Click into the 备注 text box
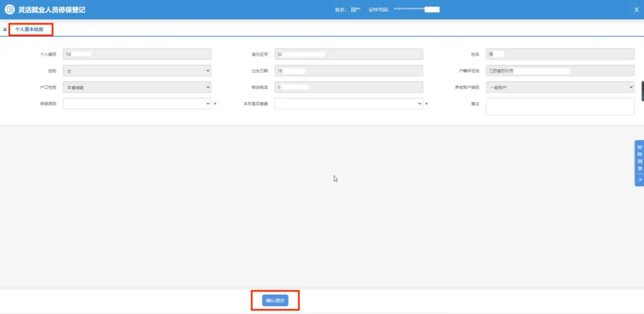 pyautogui.click(x=559, y=106)
